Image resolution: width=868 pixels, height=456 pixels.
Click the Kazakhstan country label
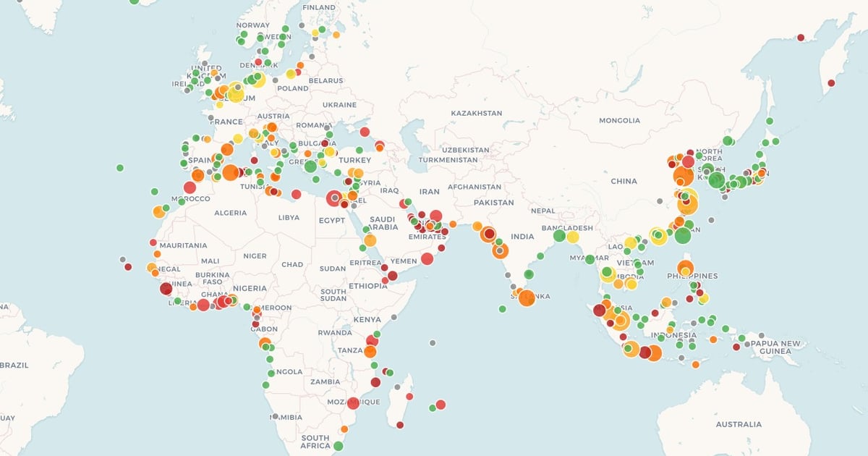476,114
